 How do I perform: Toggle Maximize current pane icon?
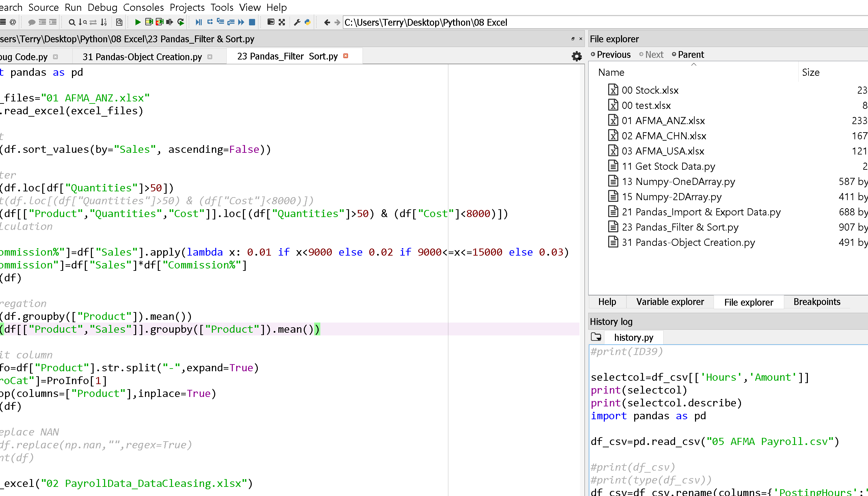(x=271, y=22)
